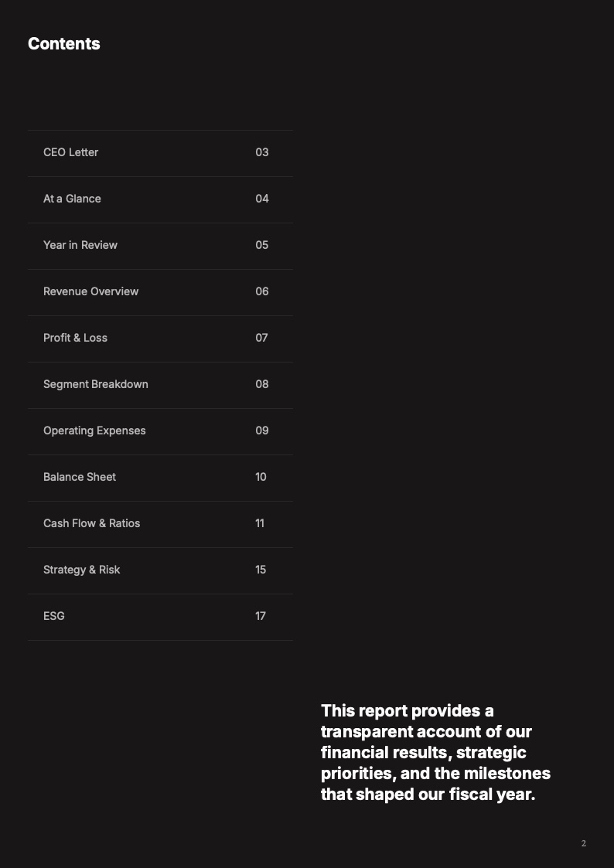
Task: Jump to the ESG section
Action: (x=54, y=616)
